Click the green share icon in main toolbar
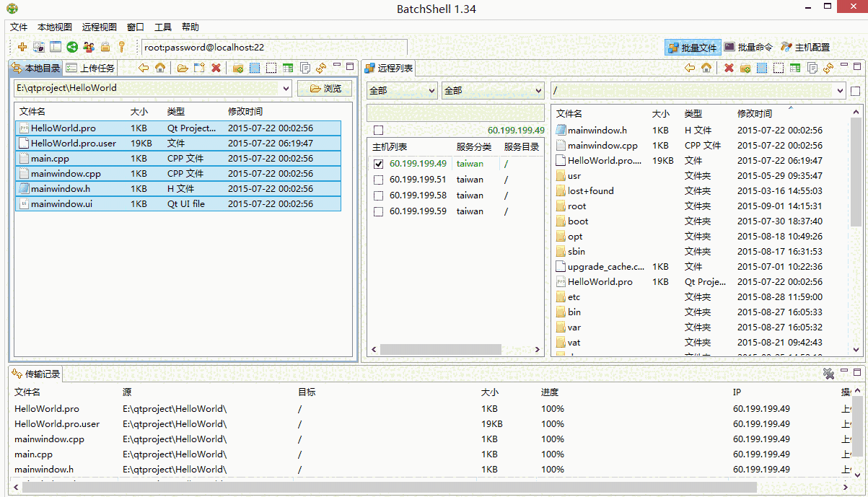Screen dimensions: 868x497 click(x=72, y=48)
